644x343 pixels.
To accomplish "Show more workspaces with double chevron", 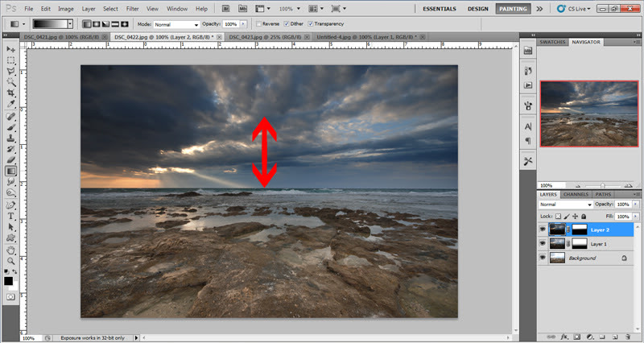I will (x=539, y=9).
